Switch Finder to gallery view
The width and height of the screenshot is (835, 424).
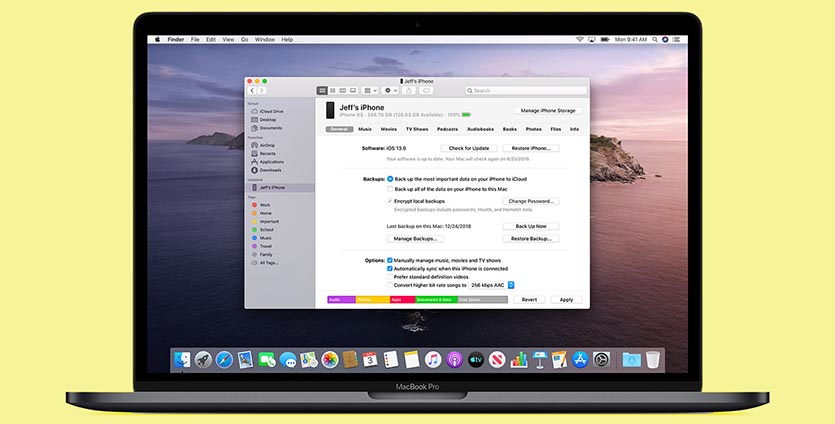click(x=353, y=91)
